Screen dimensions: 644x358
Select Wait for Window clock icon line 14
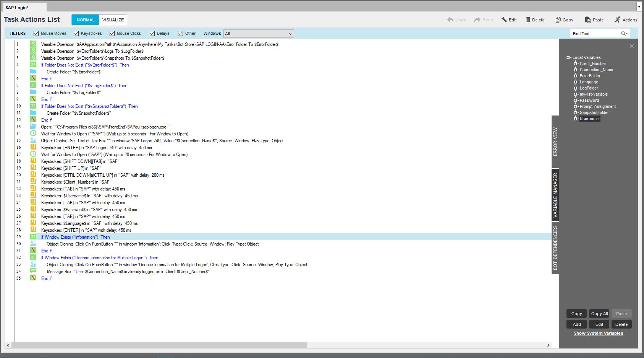tap(33, 133)
